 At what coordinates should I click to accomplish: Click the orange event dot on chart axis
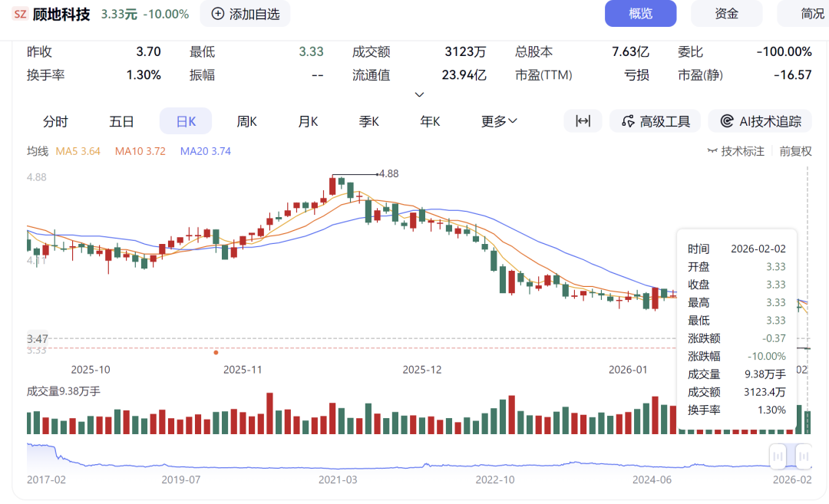point(216,353)
